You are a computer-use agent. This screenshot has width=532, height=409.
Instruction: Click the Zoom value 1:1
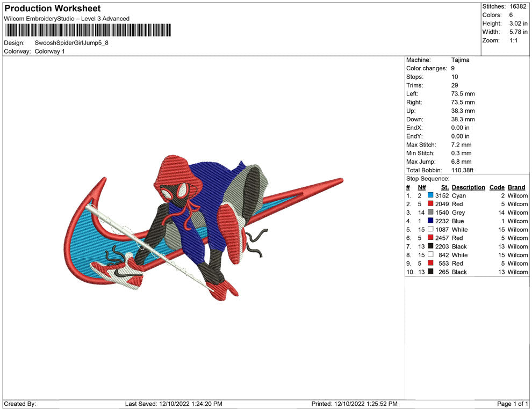click(513, 40)
